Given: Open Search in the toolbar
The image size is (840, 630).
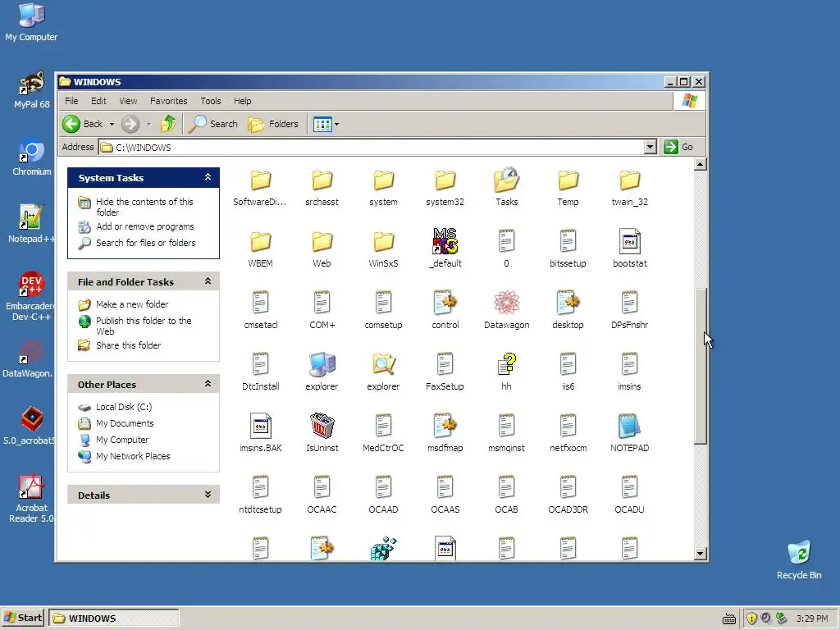Looking at the screenshot, I should click(213, 124).
